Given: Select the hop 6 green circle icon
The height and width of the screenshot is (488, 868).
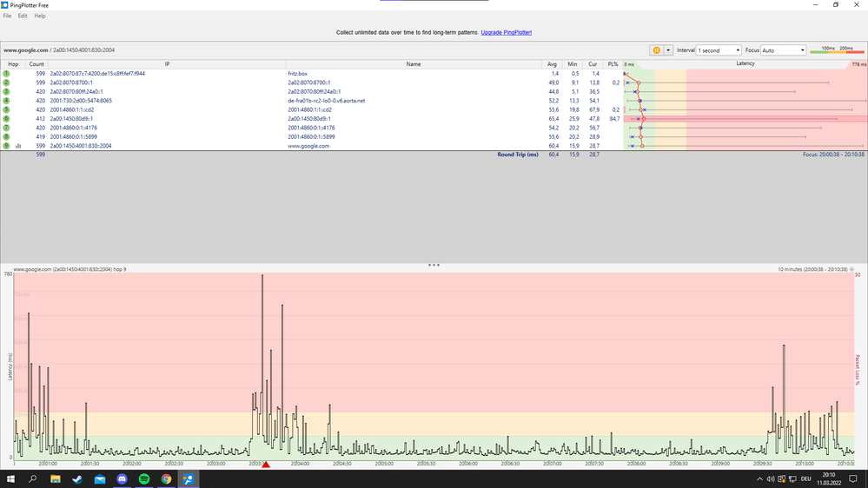Looking at the screenshot, I should pos(6,119).
